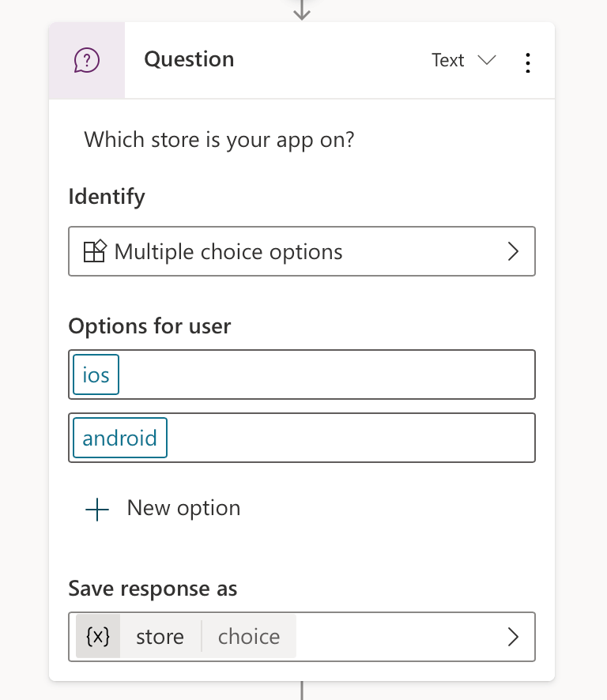
Task: Click the android option input field
Action: pos(348,438)
